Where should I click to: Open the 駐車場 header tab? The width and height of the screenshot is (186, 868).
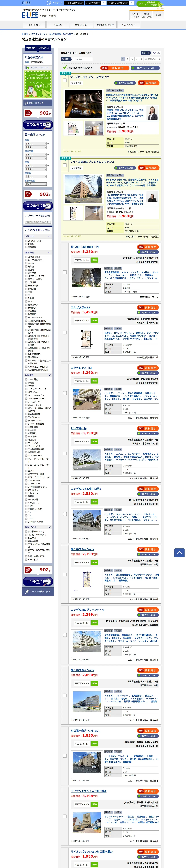tap(158, 15)
